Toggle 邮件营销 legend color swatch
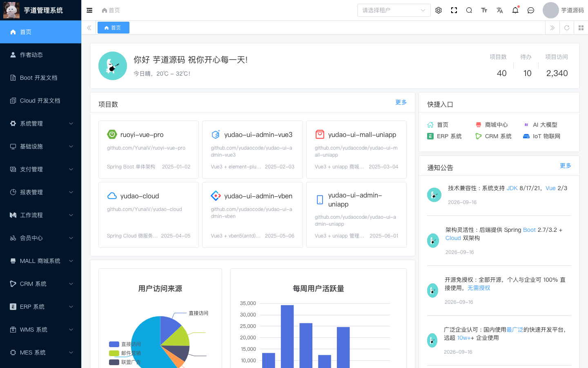The height and width of the screenshot is (368, 588). point(114,353)
